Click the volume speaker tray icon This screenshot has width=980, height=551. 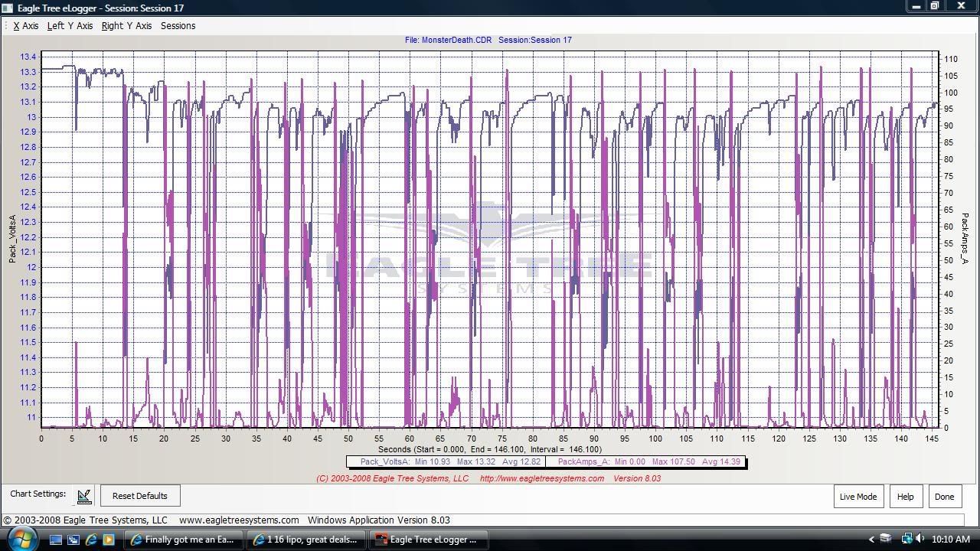coord(920,539)
